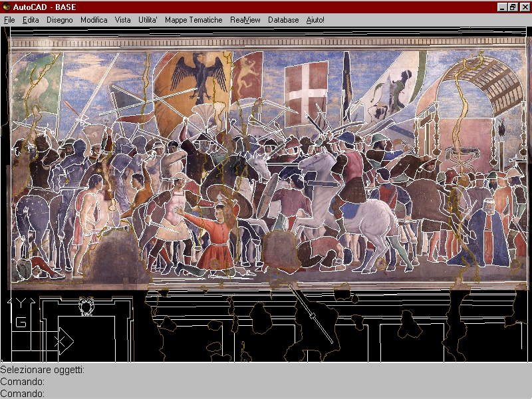Open the File menu
Viewport: 532px width, 399px height.
[9, 20]
